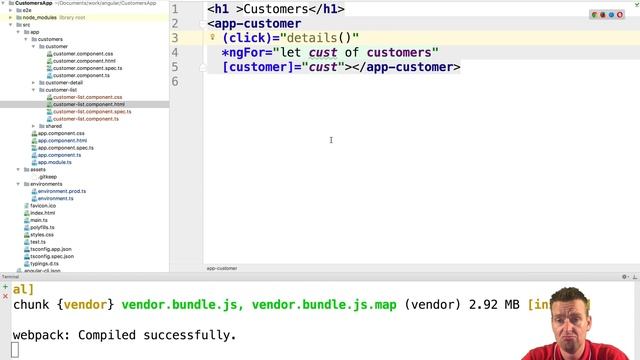Collapse the assets folder arrow
Viewport: 640px width, 360px height.
coord(18,169)
